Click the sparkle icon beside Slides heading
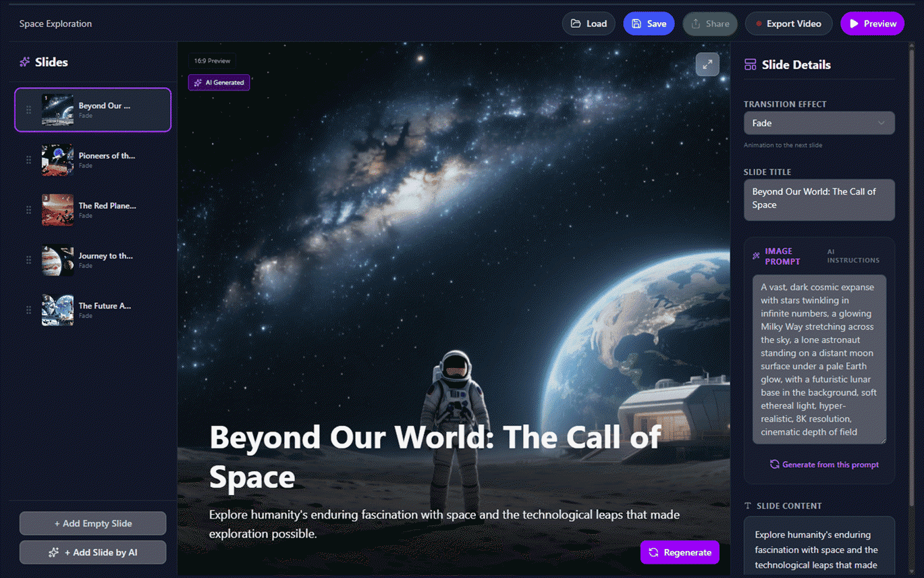The width and height of the screenshot is (924, 578). point(25,62)
